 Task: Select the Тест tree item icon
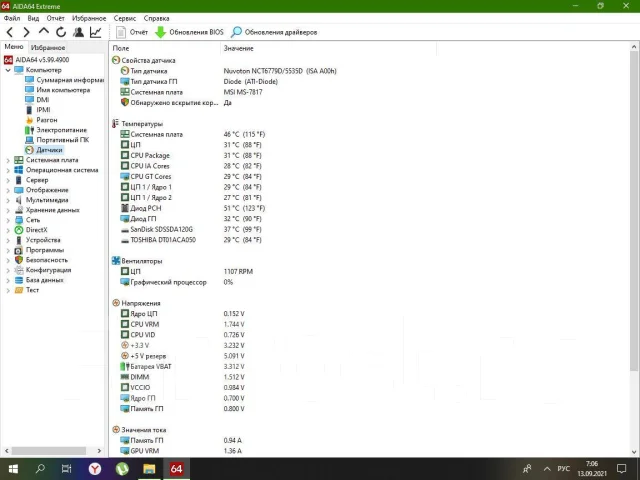(19, 290)
